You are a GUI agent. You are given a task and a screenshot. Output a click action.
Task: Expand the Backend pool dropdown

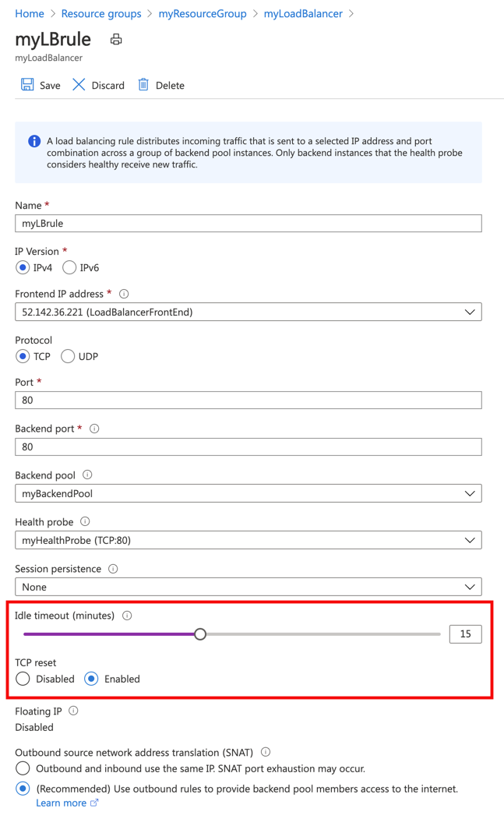pos(248,493)
